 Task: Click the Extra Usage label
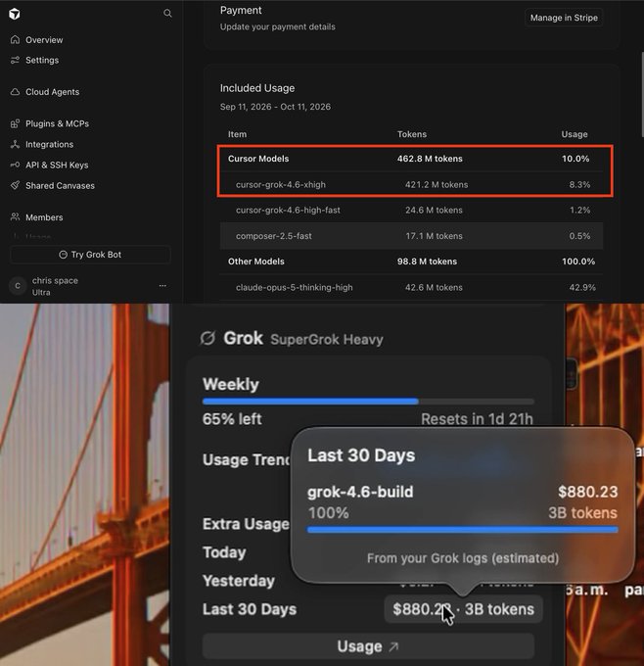[x=246, y=524]
